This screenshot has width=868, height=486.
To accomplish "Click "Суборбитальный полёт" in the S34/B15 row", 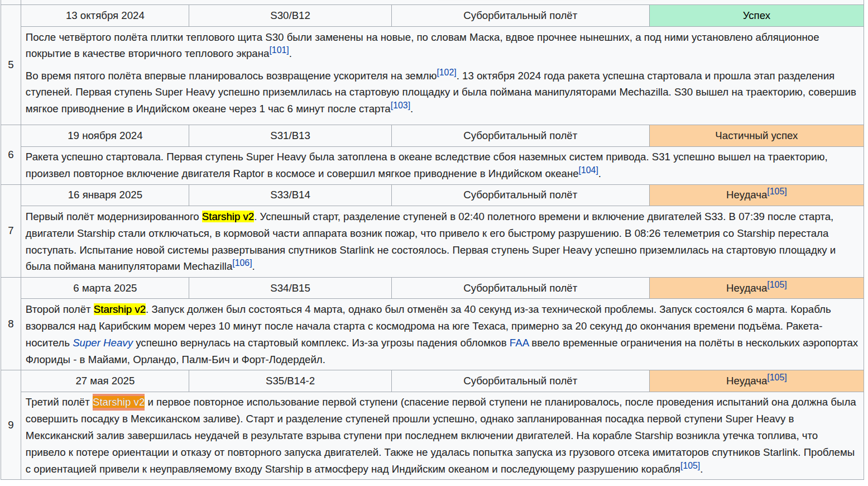I will click(520, 288).
